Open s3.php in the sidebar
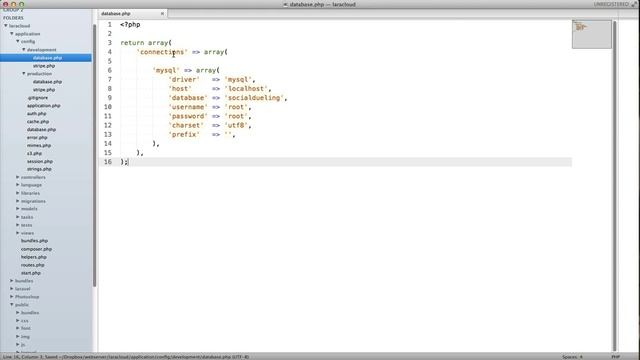 [34, 153]
